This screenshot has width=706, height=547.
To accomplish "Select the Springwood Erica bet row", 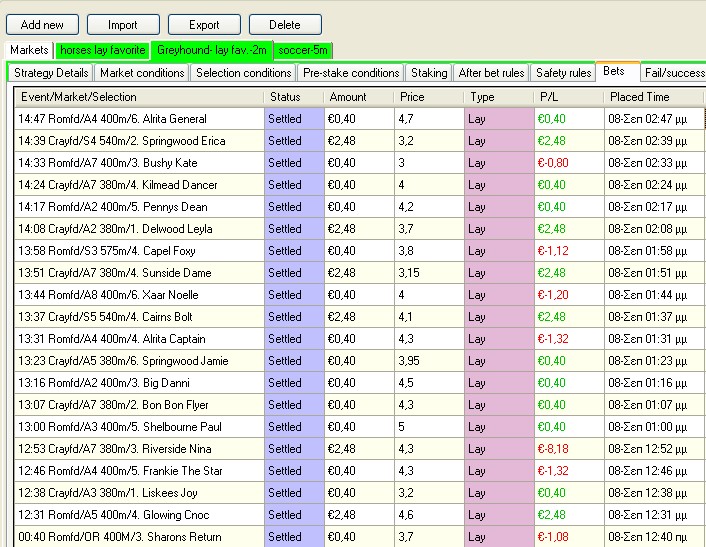I will tap(359, 141).
